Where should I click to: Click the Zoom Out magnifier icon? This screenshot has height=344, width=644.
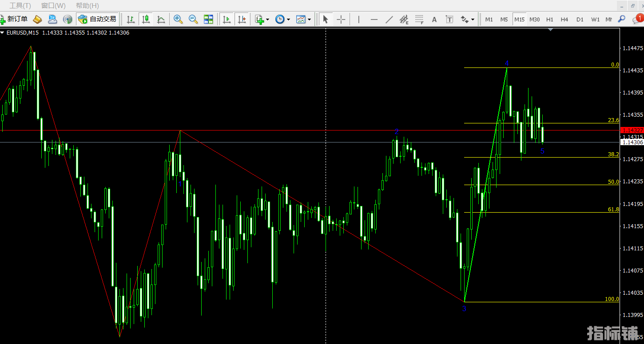pyautogui.click(x=193, y=19)
